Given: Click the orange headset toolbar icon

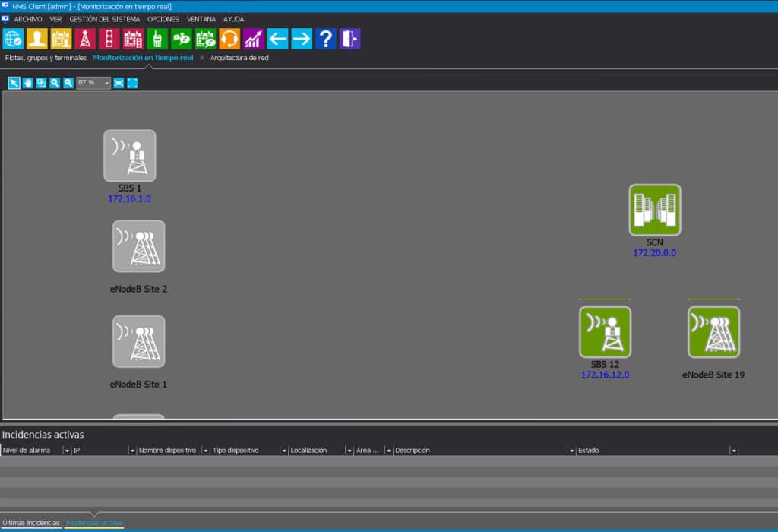Looking at the screenshot, I should 229,39.
